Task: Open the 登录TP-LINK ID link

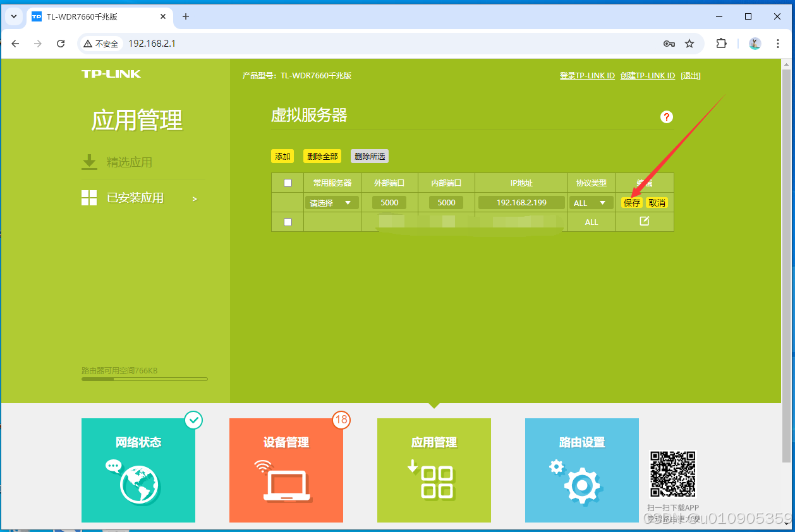Action: pos(587,75)
